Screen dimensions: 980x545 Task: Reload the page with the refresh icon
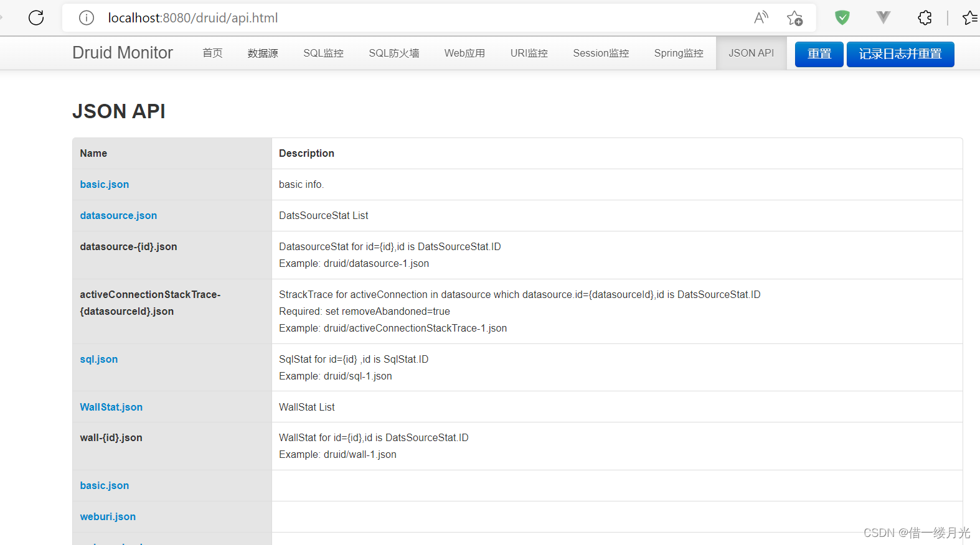click(x=36, y=17)
